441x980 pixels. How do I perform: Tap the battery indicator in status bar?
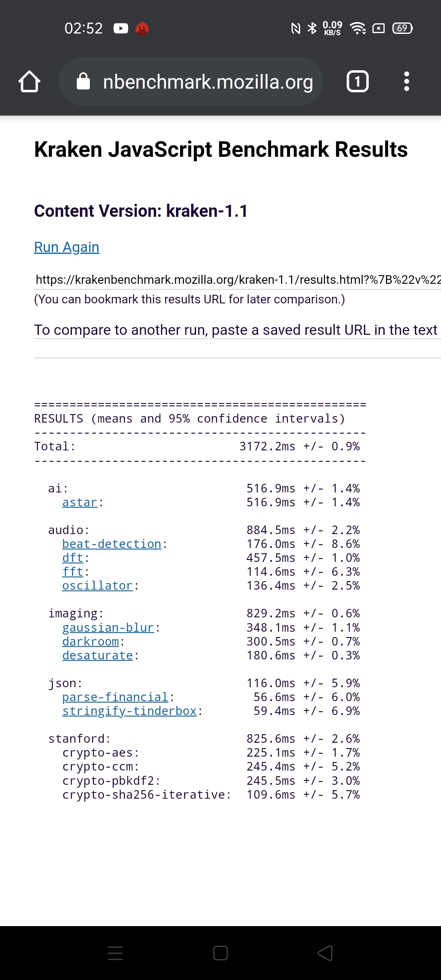coord(402,28)
